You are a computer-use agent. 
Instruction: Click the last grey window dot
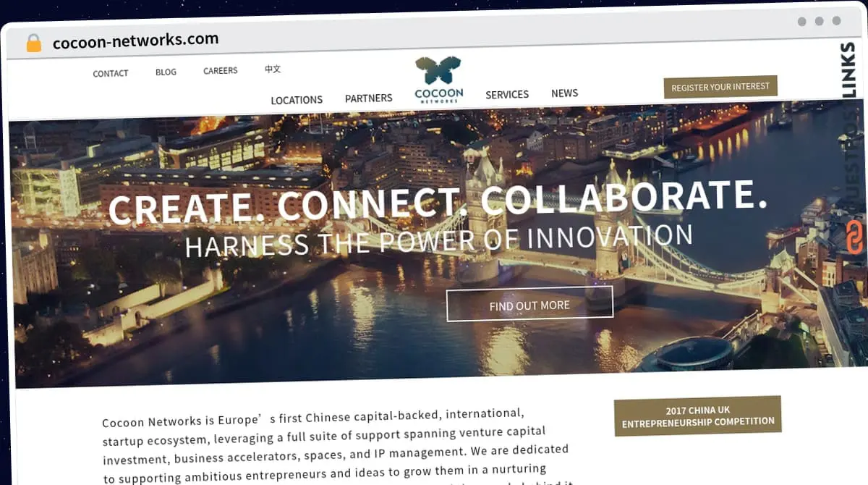pos(837,21)
